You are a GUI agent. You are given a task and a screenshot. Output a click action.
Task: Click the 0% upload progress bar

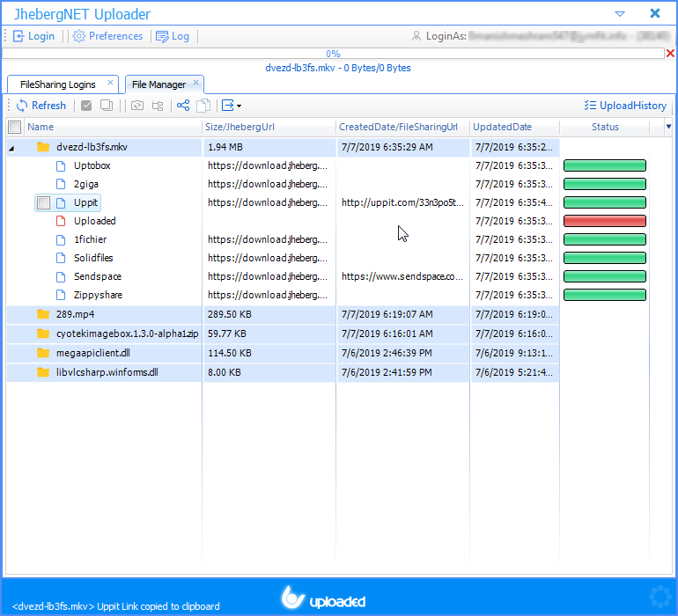[333, 54]
